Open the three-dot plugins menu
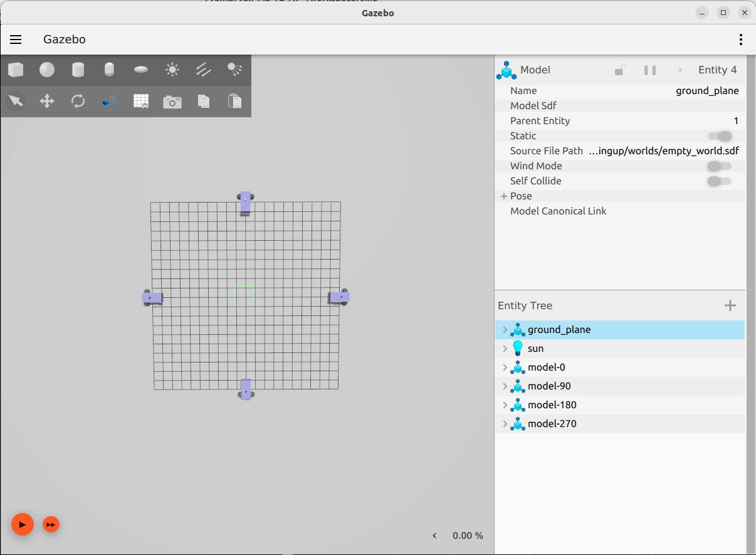The image size is (756, 555). (741, 40)
